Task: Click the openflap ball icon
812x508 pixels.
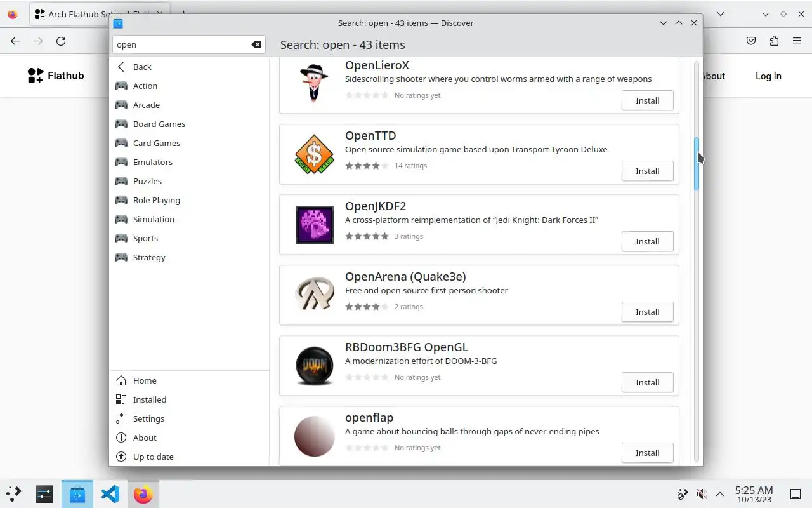Action: [x=314, y=436]
